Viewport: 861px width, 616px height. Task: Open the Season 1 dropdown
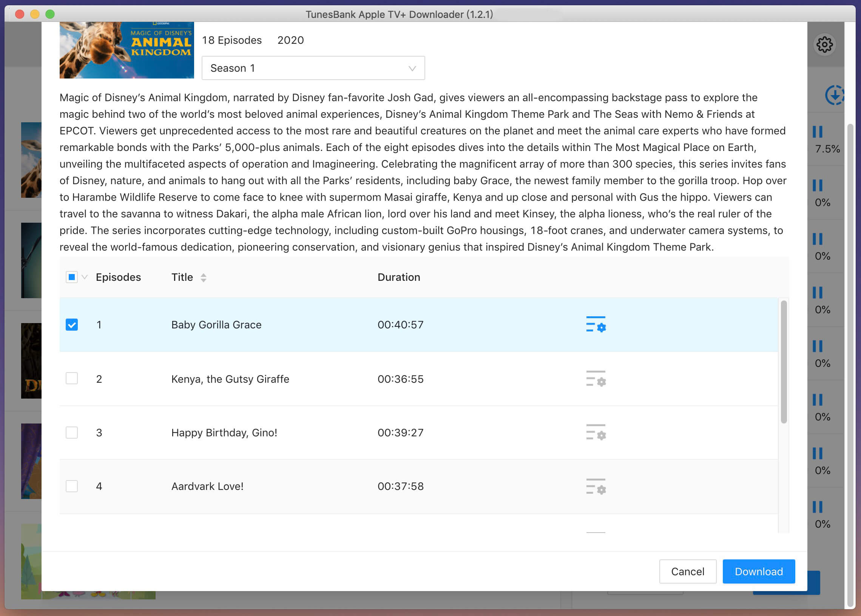pos(313,68)
